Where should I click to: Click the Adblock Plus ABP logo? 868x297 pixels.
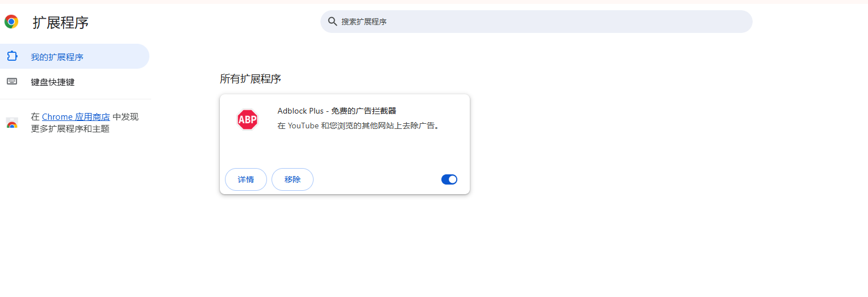(x=247, y=119)
